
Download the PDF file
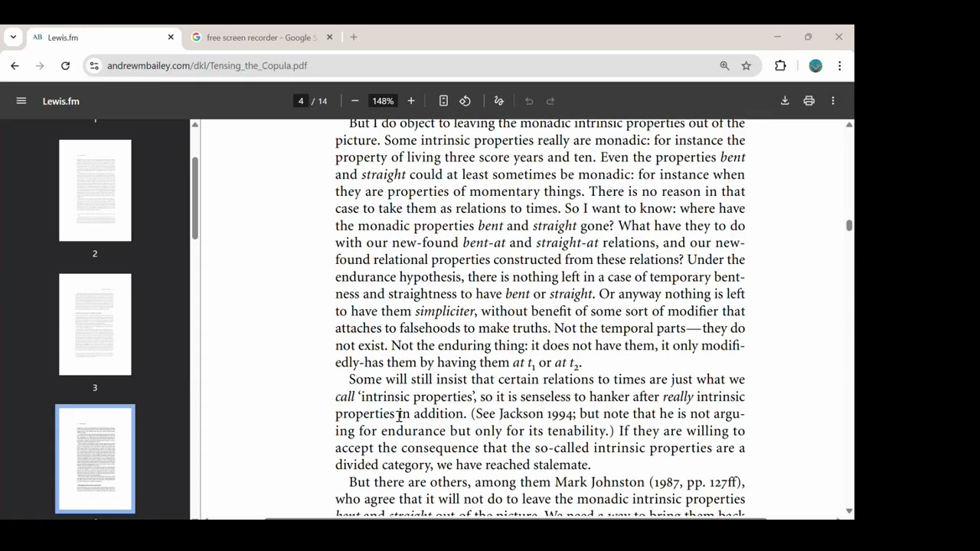click(x=785, y=101)
